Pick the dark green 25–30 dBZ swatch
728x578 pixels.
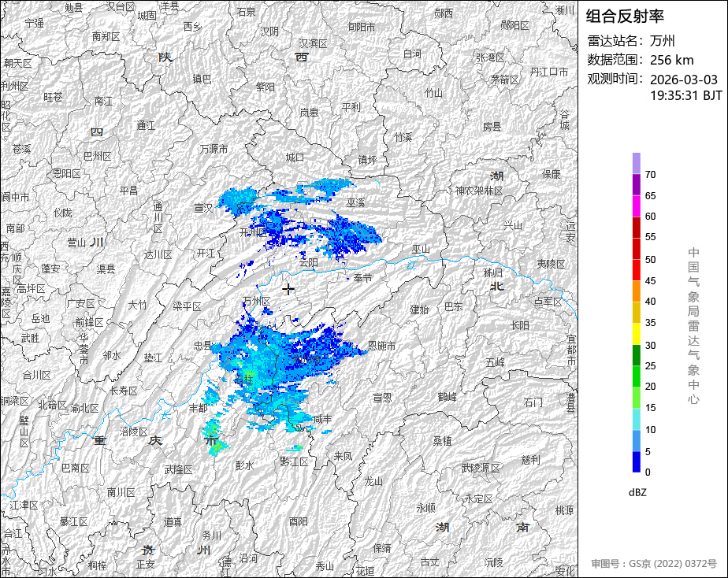tap(636, 355)
